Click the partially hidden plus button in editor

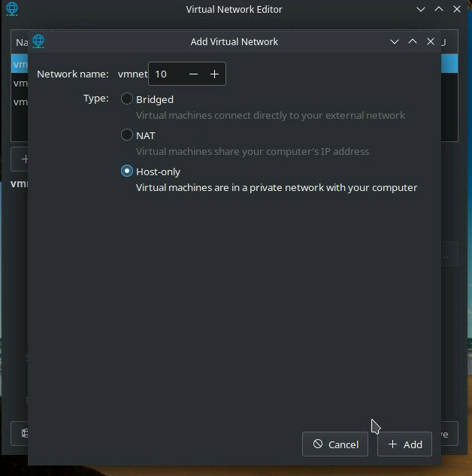coord(21,159)
